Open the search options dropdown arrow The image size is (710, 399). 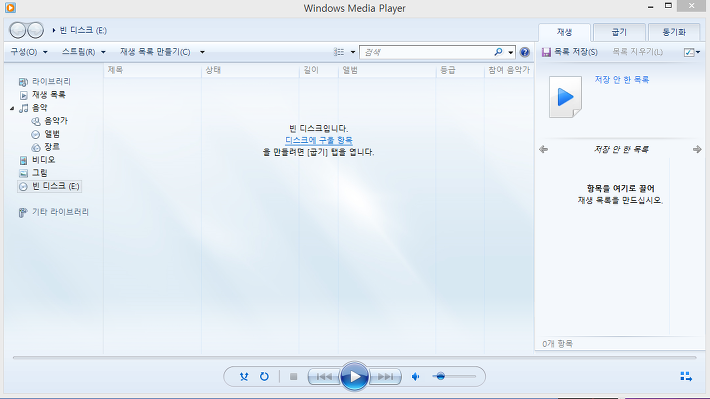click(511, 52)
